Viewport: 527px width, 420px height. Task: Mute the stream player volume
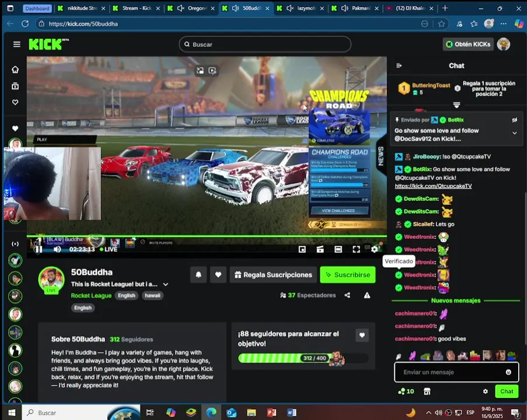pyautogui.click(x=57, y=249)
